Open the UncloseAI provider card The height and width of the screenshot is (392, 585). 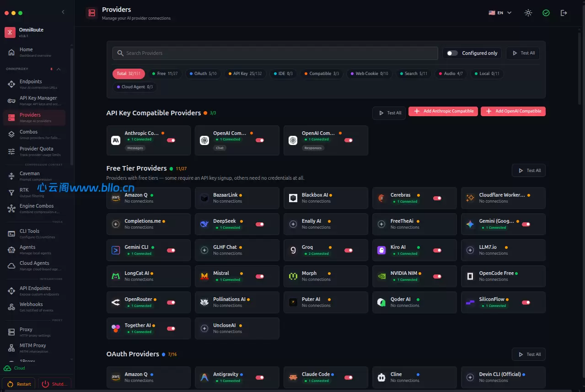coord(237,328)
